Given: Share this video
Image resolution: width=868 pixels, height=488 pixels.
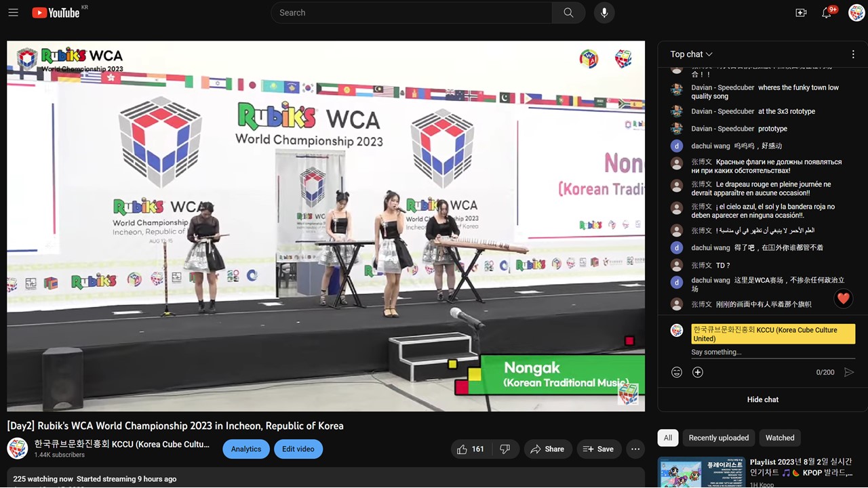Looking at the screenshot, I should pyautogui.click(x=547, y=449).
